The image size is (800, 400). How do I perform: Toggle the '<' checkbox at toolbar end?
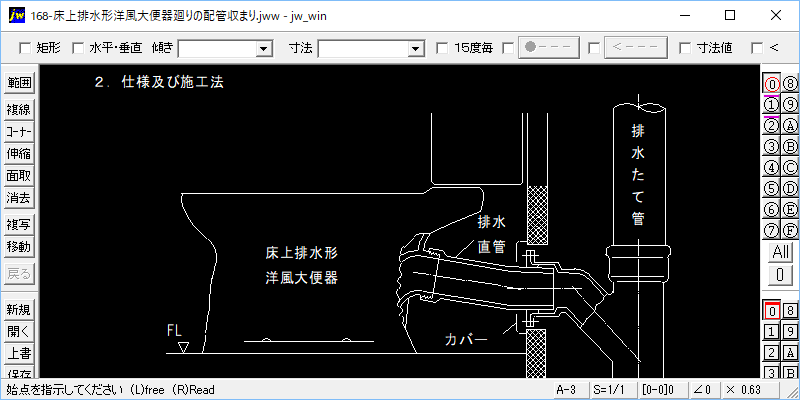point(757,48)
